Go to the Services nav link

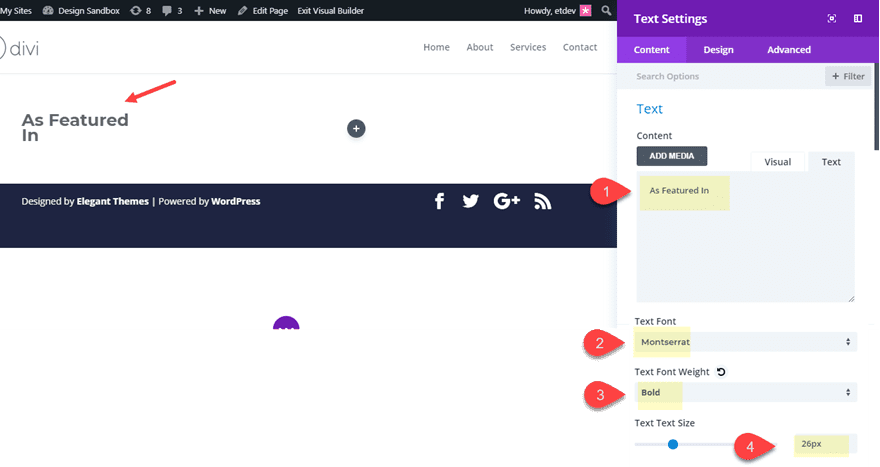528,47
